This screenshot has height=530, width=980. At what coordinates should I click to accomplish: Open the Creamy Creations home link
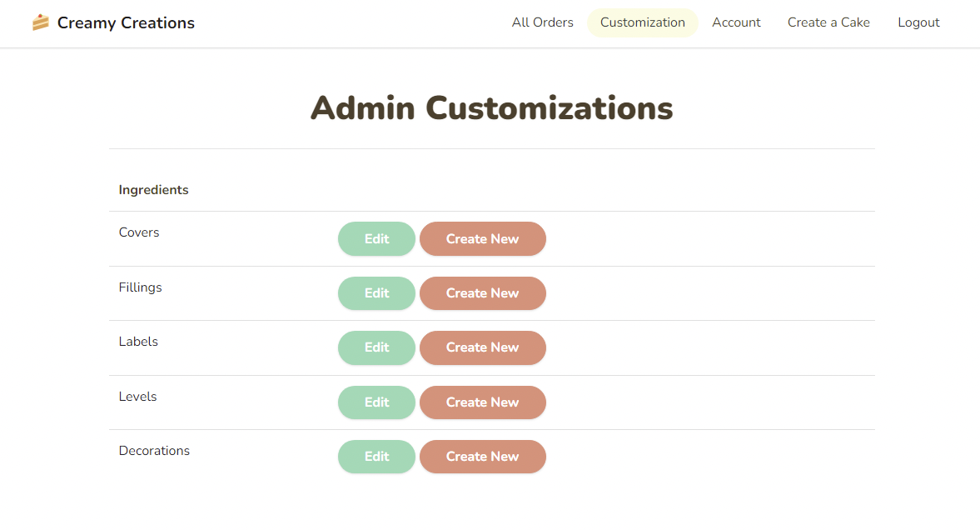click(126, 22)
